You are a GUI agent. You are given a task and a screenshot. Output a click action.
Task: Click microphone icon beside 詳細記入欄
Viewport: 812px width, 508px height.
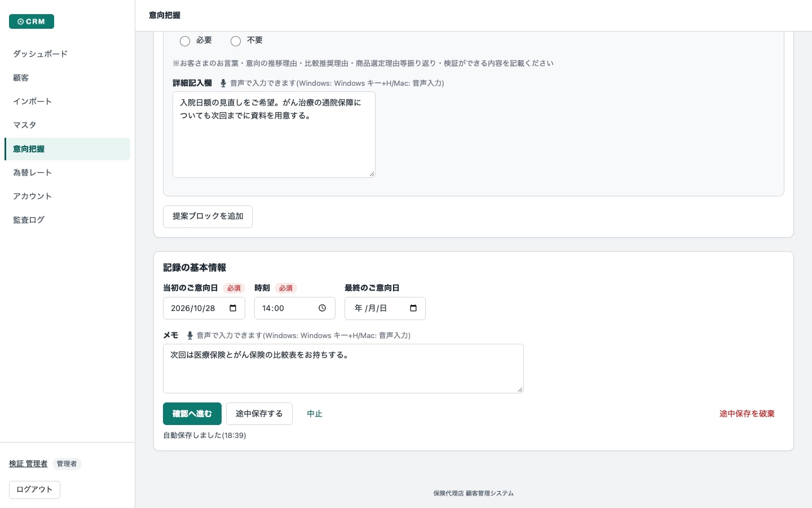(223, 83)
